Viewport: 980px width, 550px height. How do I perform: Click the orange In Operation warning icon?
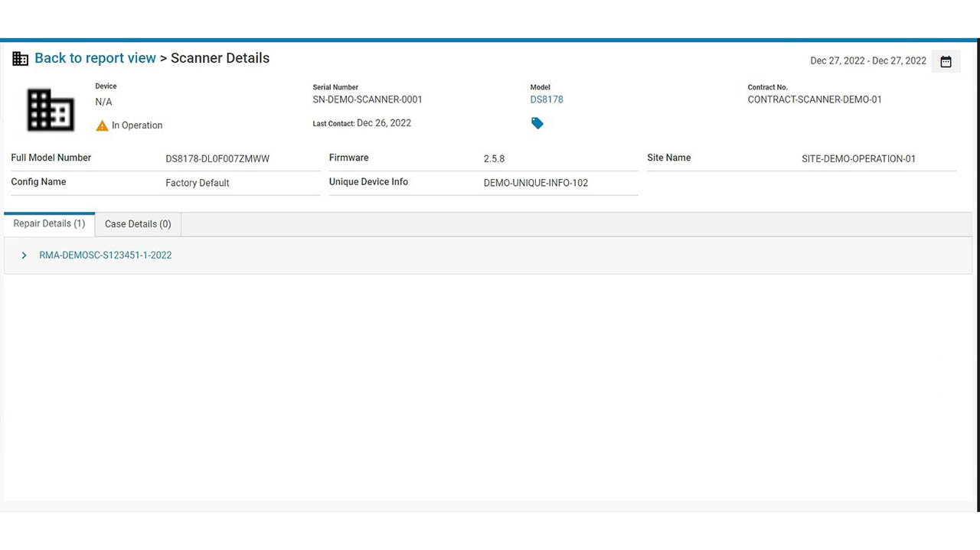102,125
